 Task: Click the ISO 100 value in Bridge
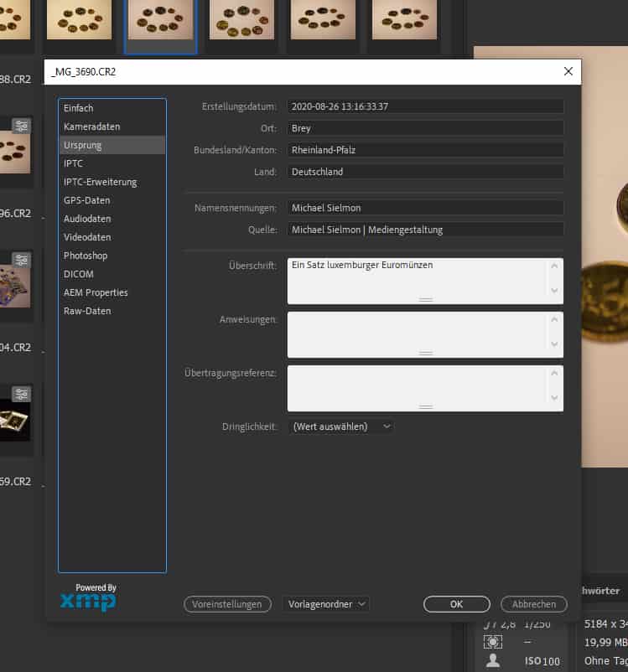point(542,661)
